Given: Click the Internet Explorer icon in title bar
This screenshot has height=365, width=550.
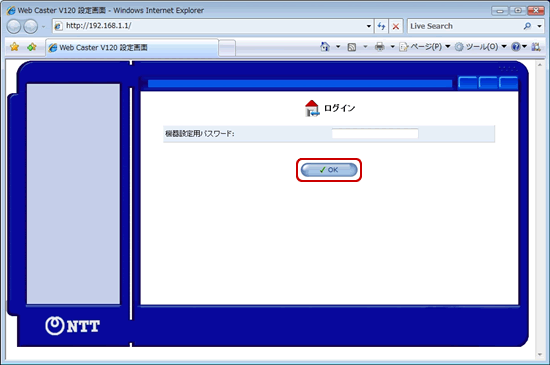Looking at the screenshot, I should pyautogui.click(x=11, y=11).
